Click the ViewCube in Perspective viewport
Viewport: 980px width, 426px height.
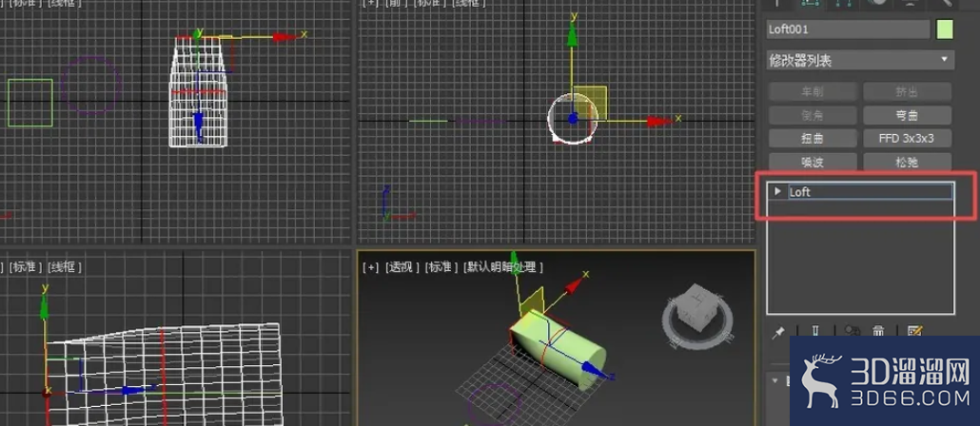click(x=696, y=310)
